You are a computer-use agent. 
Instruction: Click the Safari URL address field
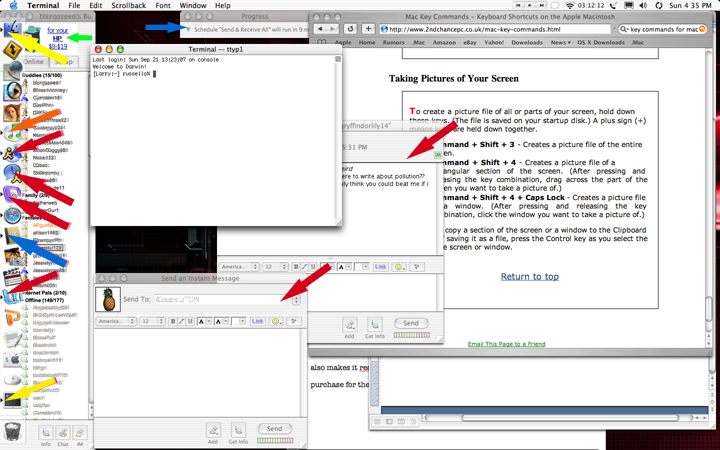[495, 29]
